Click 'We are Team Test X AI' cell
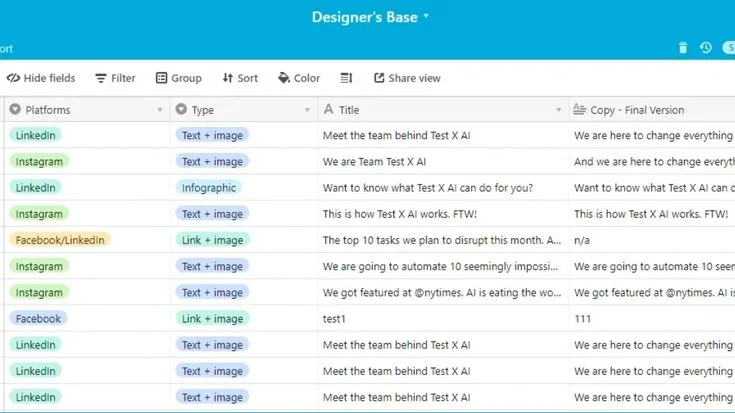Viewport: 735px width, 413px height. coord(443,161)
